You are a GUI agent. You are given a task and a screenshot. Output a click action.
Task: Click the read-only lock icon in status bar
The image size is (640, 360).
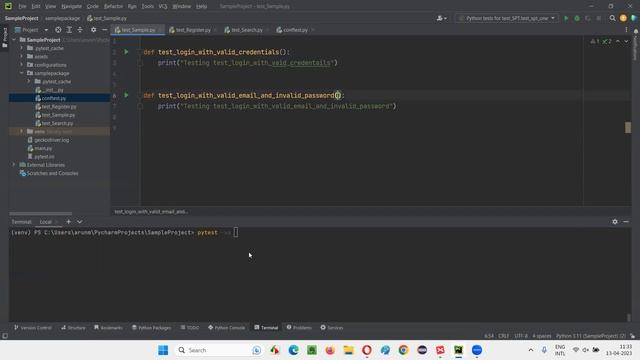632,336
